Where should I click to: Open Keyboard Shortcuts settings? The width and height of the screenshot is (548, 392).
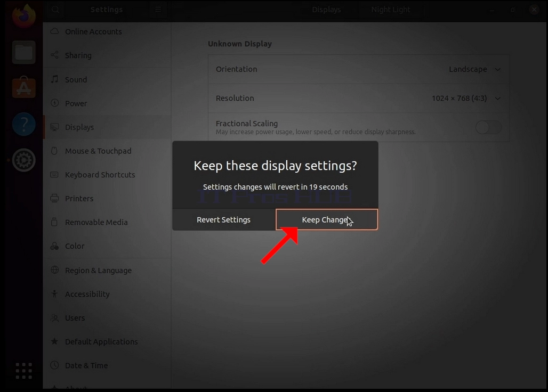[x=107, y=175]
